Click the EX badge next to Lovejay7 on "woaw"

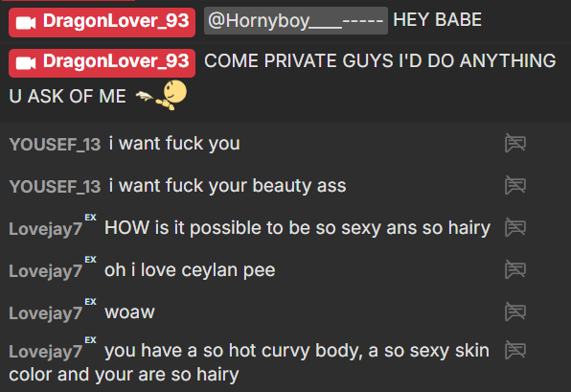(90, 302)
